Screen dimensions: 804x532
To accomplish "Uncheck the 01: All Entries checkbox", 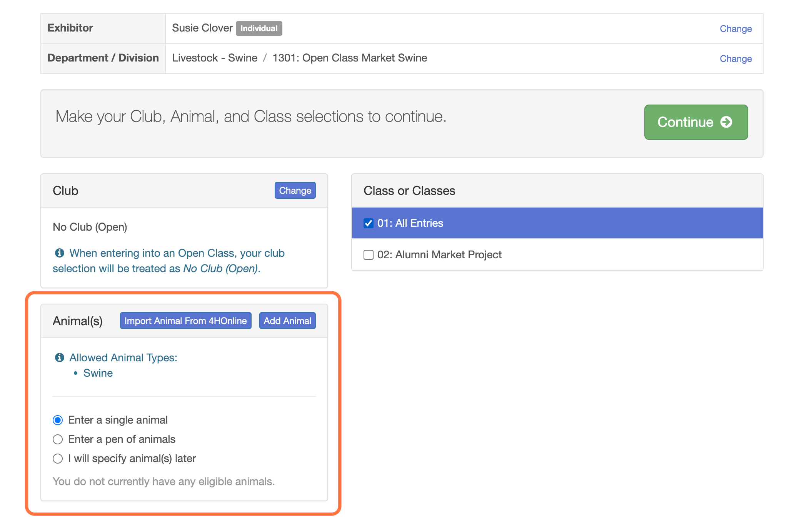I will click(x=369, y=223).
